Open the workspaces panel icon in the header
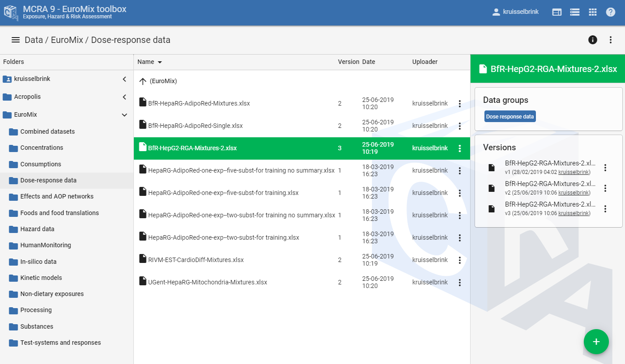The height and width of the screenshot is (364, 625). point(557,12)
